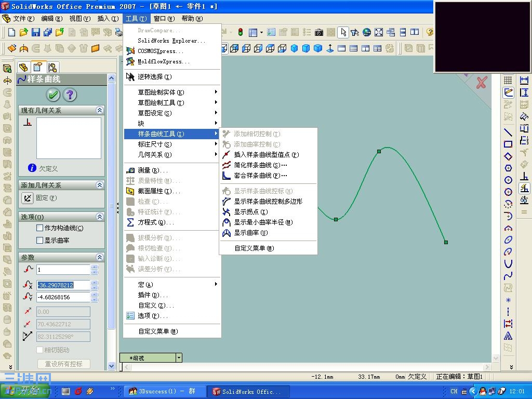The image size is (532, 399).
Task: Click the isometric blue cube view icon
Action: (294, 48)
